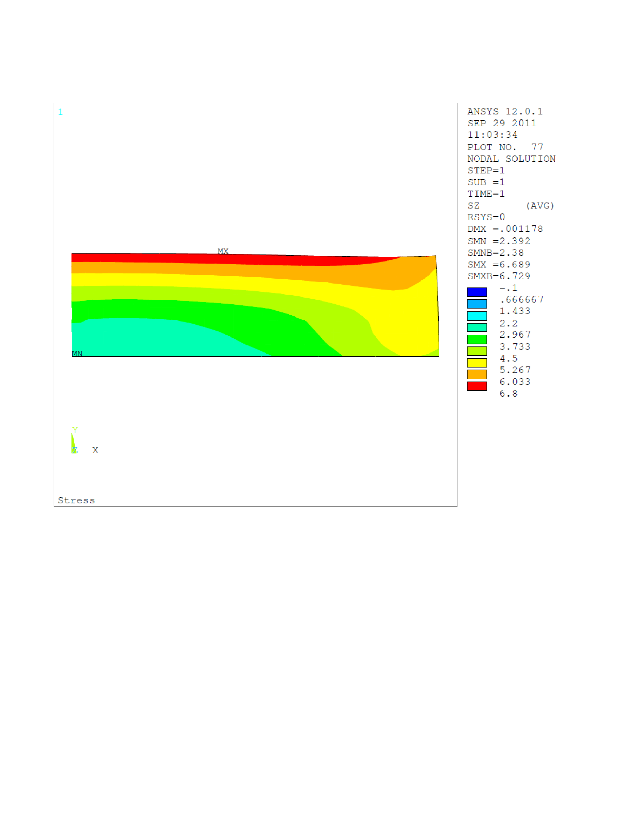Click the Y axis label of the triad
The width and height of the screenshot is (644, 834).
pos(75,430)
